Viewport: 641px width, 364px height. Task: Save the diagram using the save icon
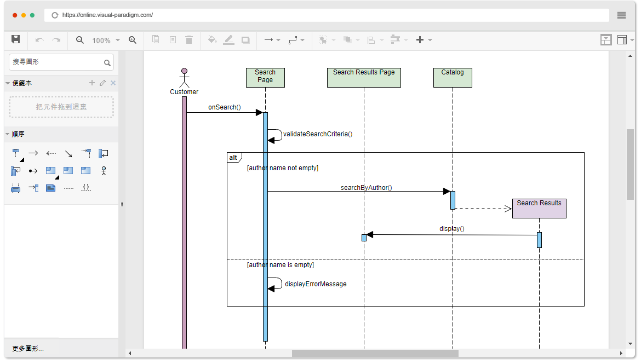[15, 39]
